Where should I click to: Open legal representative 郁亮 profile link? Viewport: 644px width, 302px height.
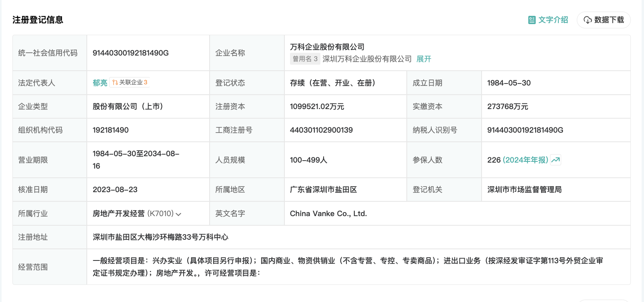click(x=100, y=83)
